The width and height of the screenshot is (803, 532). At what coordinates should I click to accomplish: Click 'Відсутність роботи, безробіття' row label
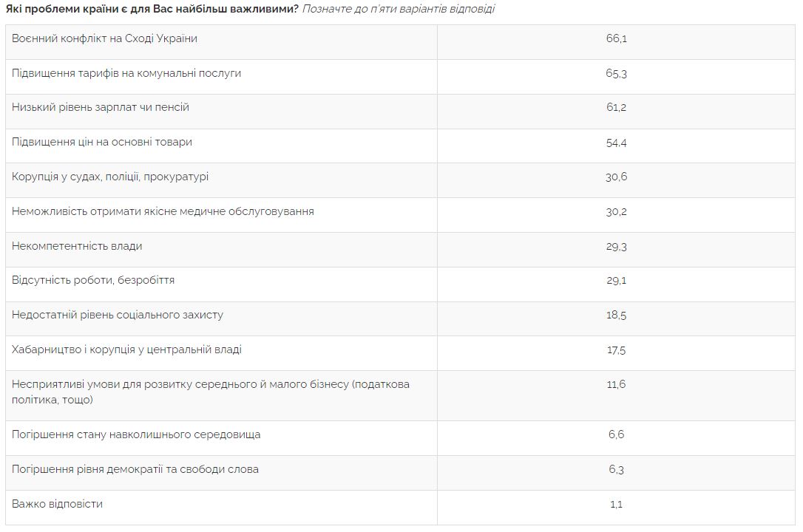pos(93,280)
